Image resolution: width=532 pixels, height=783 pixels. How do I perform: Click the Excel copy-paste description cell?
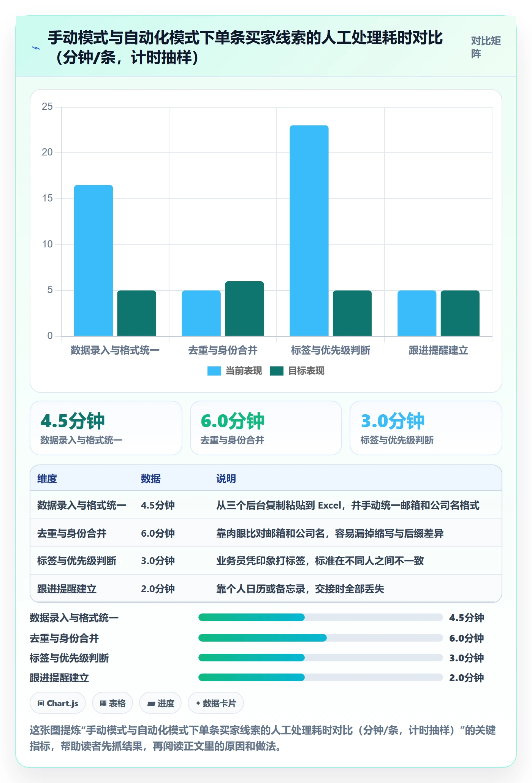coord(348,505)
